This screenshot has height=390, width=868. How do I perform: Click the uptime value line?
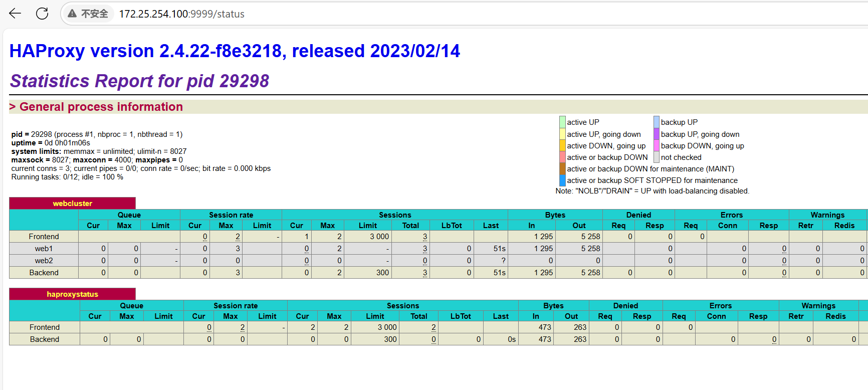(x=51, y=143)
